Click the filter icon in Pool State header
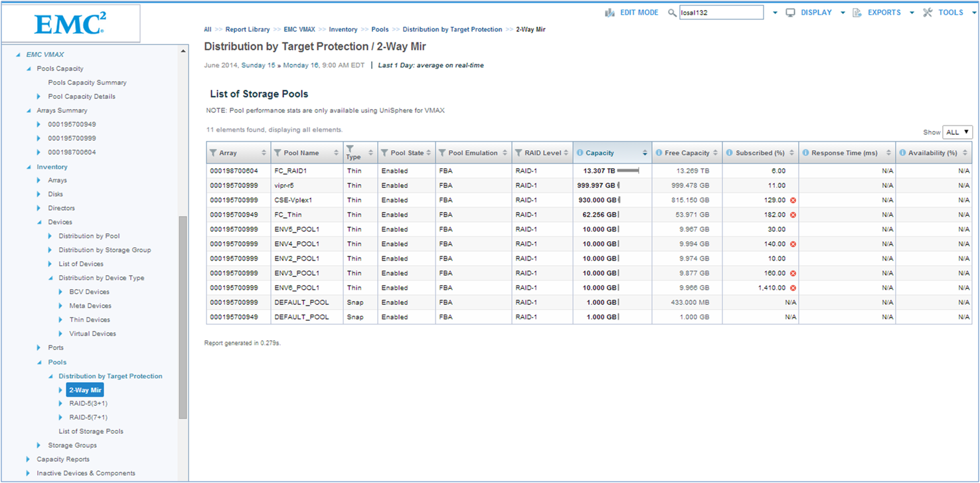The height and width of the screenshot is (483, 980). coord(384,153)
